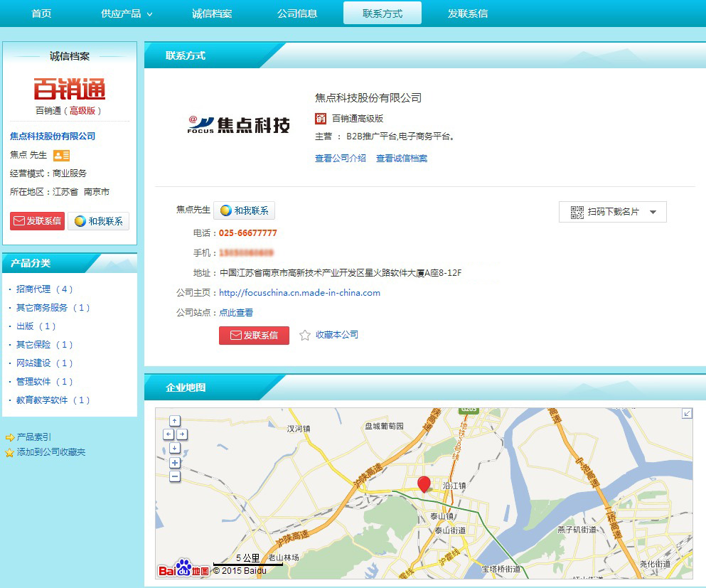This screenshot has height=588, width=706.
Task: Click the red 销 badge icon
Action: (320, 119)
